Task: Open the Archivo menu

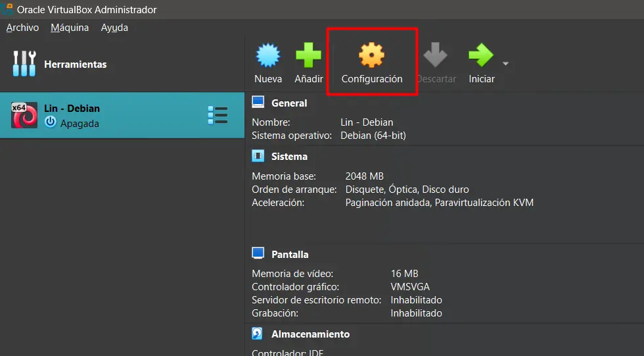Action: click(22, 28)
